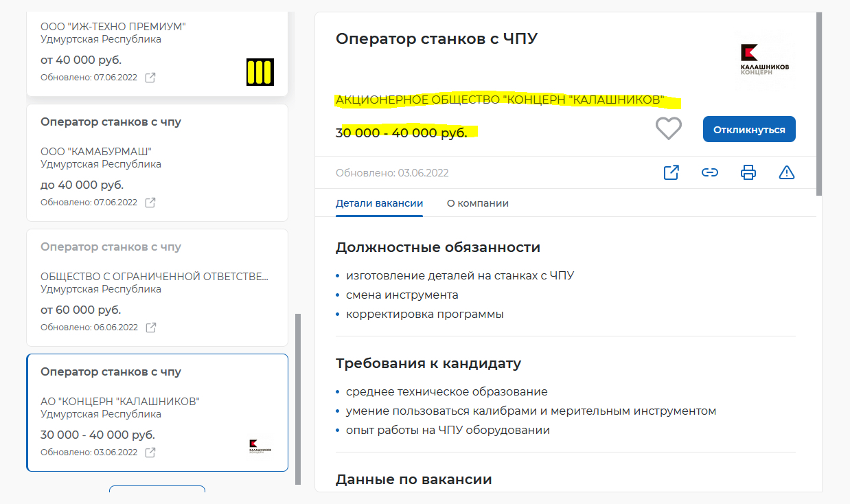Click the от 60 000 руб. salary text

[81, 310]
